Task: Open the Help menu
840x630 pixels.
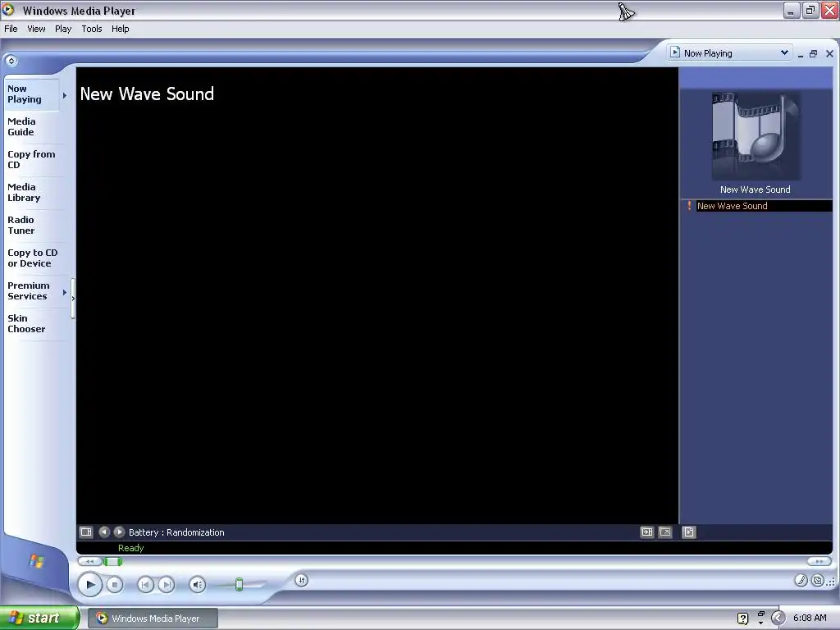Action: pos(120,29)
